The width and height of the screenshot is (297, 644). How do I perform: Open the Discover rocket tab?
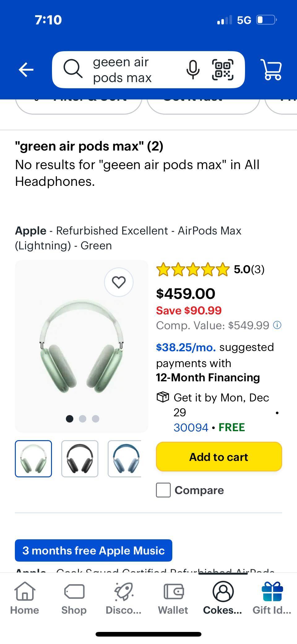(123, 598)
